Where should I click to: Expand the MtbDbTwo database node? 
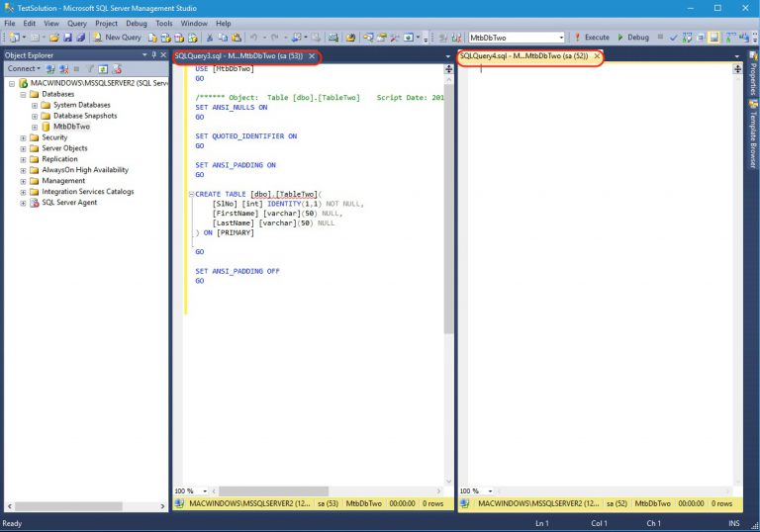pyautogui.click(x=35, y=127)
